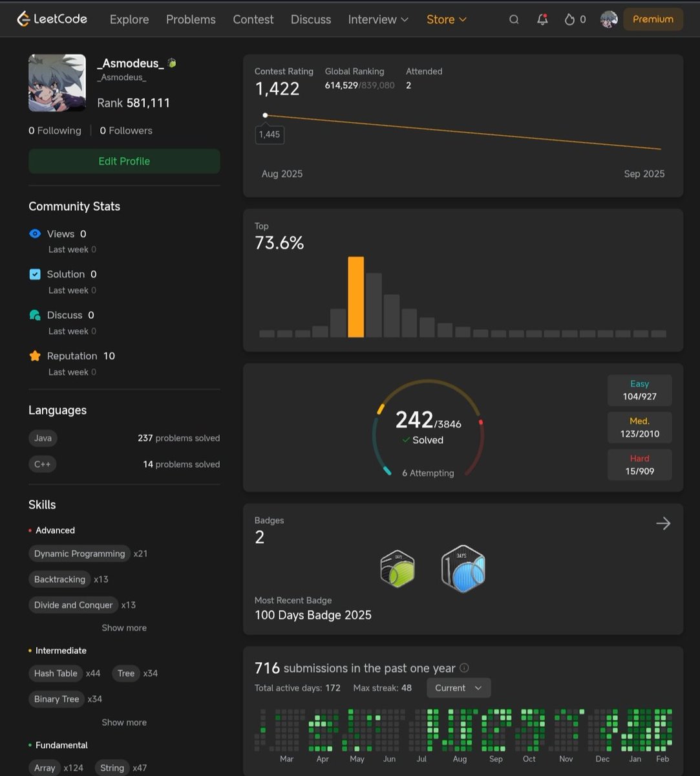Select the C++ language tag
Screen dimensions: 700x776
pyautogui.click(x=42, y=464)
